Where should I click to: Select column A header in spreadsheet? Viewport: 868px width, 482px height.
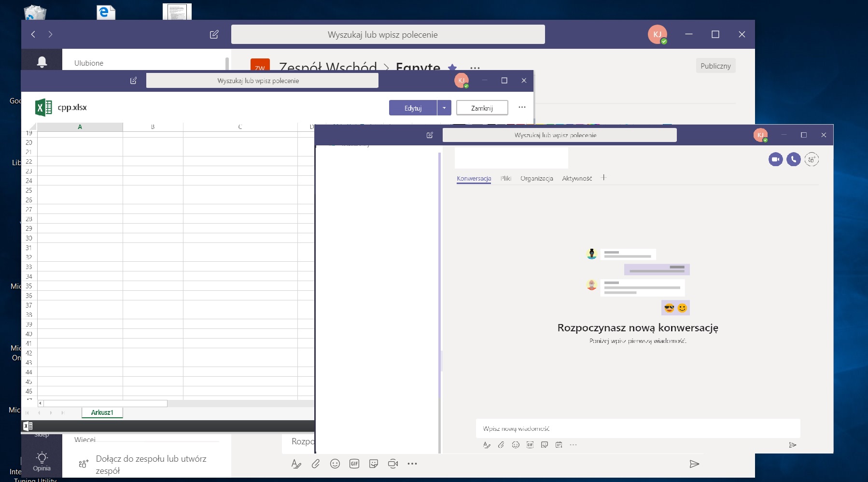[80, 127]
